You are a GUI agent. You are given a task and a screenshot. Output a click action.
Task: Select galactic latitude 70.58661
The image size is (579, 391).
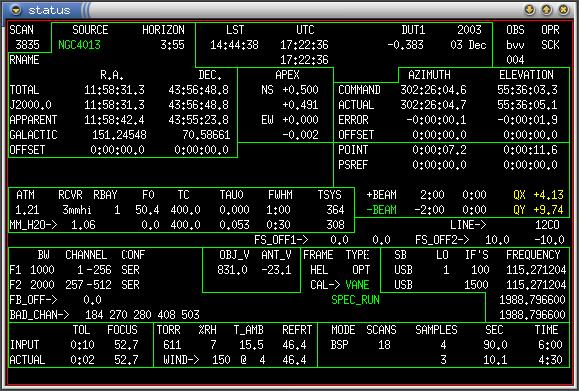pyautogui.click(x=206, y=135)
